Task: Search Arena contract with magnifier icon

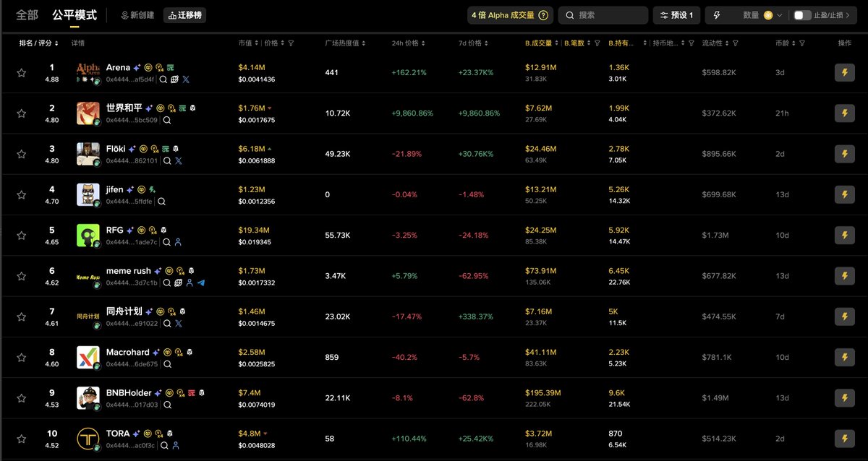Action: pos(163,79)
